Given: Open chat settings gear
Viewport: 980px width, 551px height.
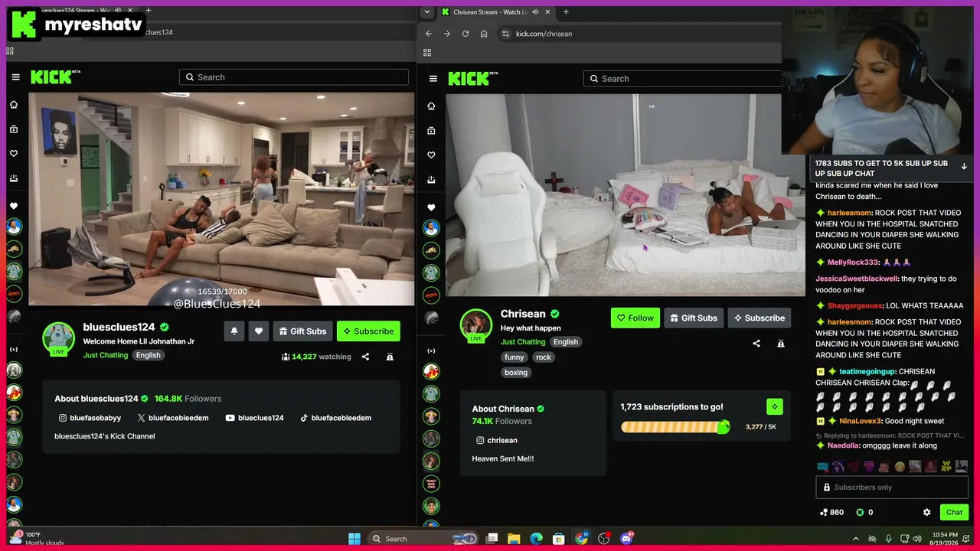Looking at the screenshot, I should [926, 512].
